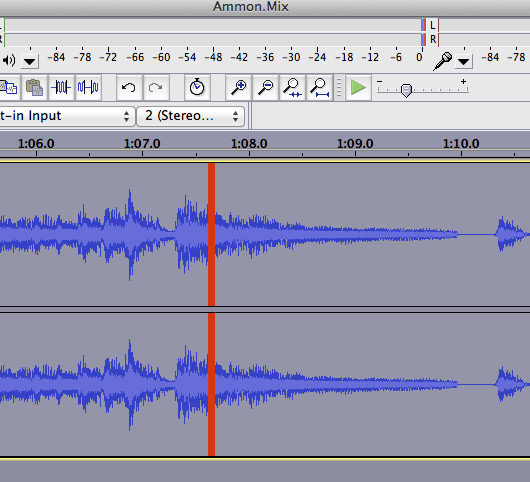Screen dimensions: 530x482
Task: Click the 1:08.0 mark on timeline ruler
Action: point(249,144)
